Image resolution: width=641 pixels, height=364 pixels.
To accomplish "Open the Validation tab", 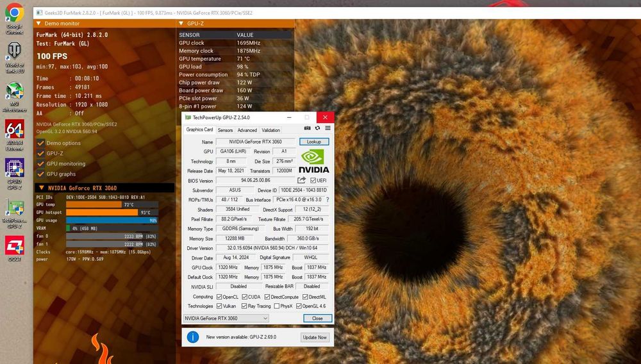I will [271, 130].
